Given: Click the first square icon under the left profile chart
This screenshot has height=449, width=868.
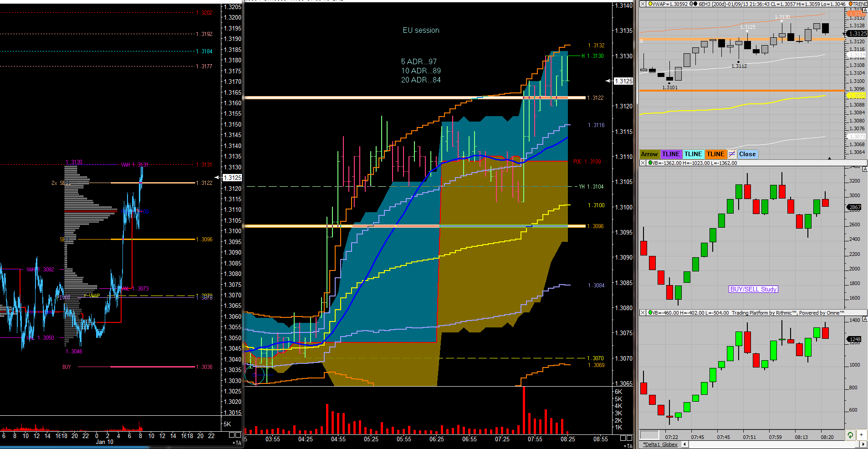Looking at the screenshot, I should pos(232,435).
